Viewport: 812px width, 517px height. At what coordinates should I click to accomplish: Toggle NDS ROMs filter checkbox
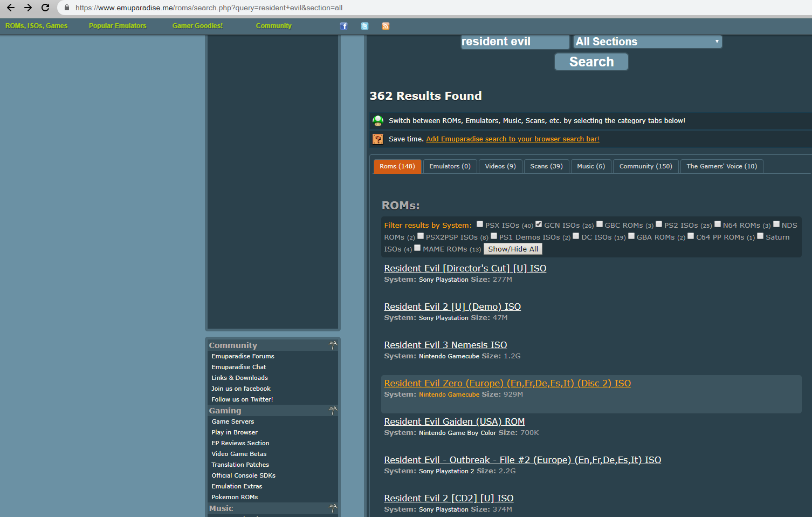pyautogui.click(x=776, y=224)
